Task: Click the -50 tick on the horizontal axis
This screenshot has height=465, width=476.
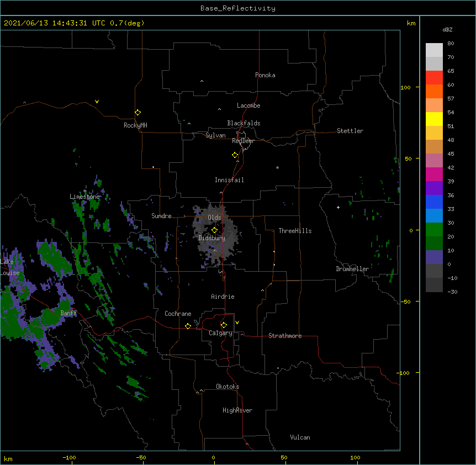Action: click(141, 457)
